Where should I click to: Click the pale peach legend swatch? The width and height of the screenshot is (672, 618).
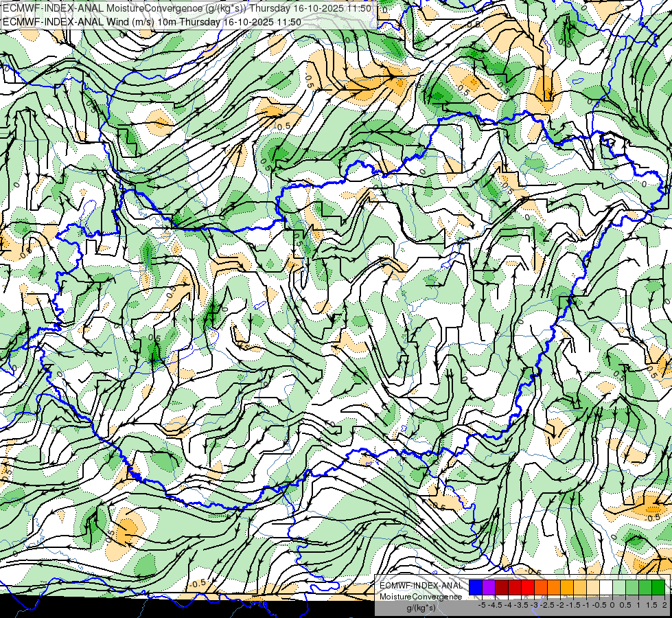593,588
